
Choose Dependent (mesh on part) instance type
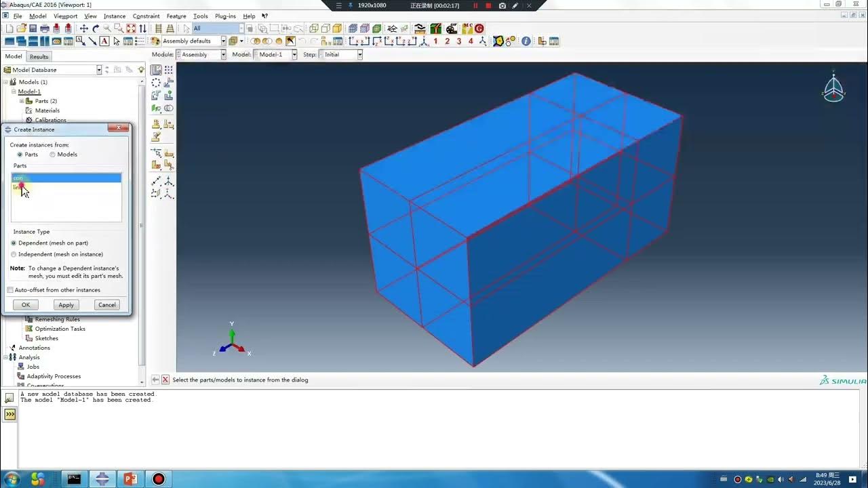click(x=14, y=243)
